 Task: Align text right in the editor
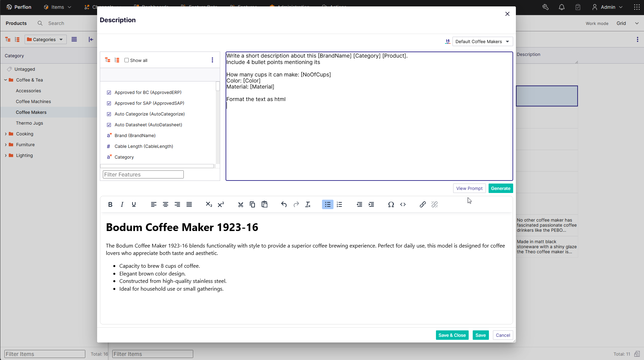click(x=177, y=204)
